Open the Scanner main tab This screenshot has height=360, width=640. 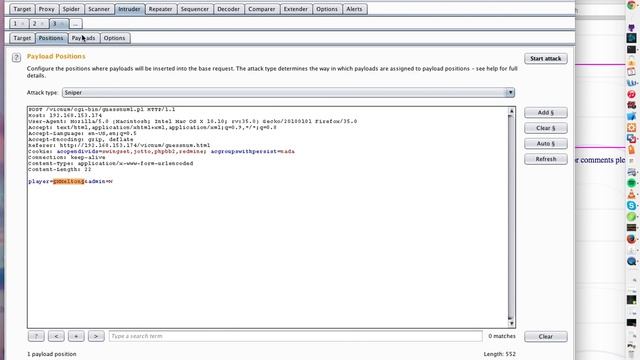(99, 9)
